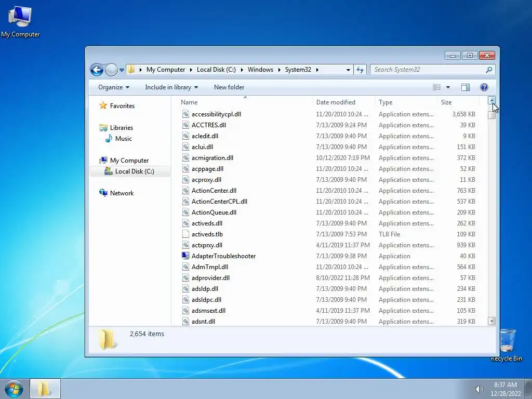This screenshot has width=532, height=399.
Task: Select the My Computer desktop icon
Action: (20, 21)
